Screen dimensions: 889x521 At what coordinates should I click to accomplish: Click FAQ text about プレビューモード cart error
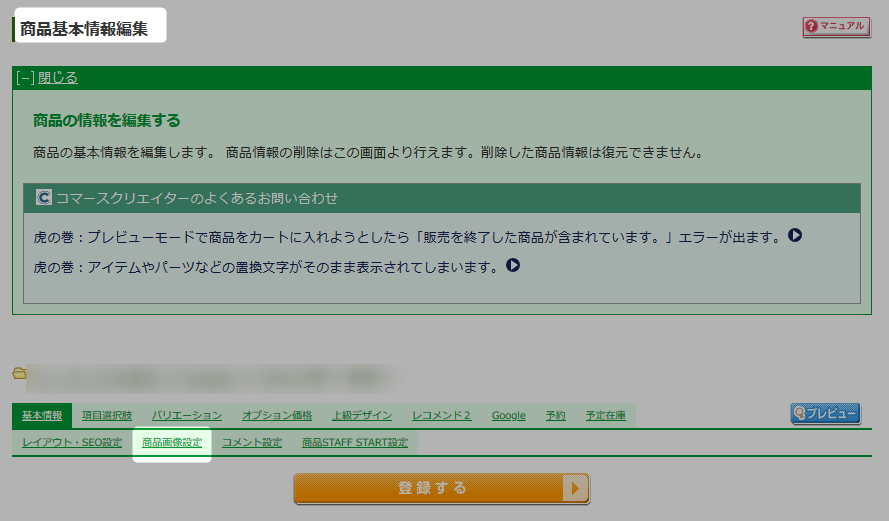coord(408,237)
